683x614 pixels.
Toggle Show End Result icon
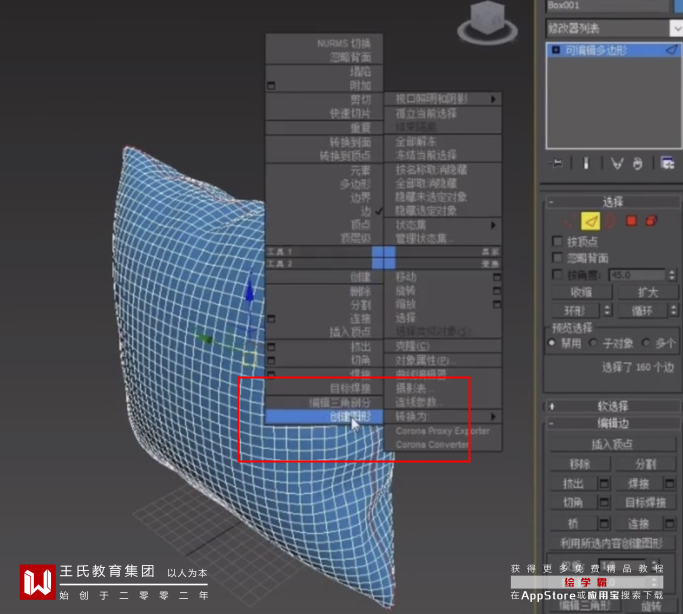click(x=586, y=164)
